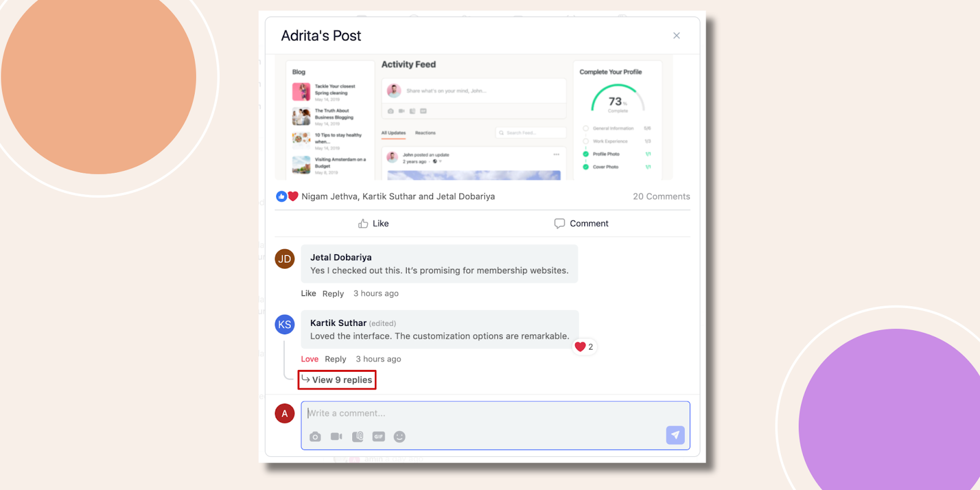This screenshot has height=490, width=980.
Task: Click the red heart reaction icon beside the names
Action: [x=293, y=197]
